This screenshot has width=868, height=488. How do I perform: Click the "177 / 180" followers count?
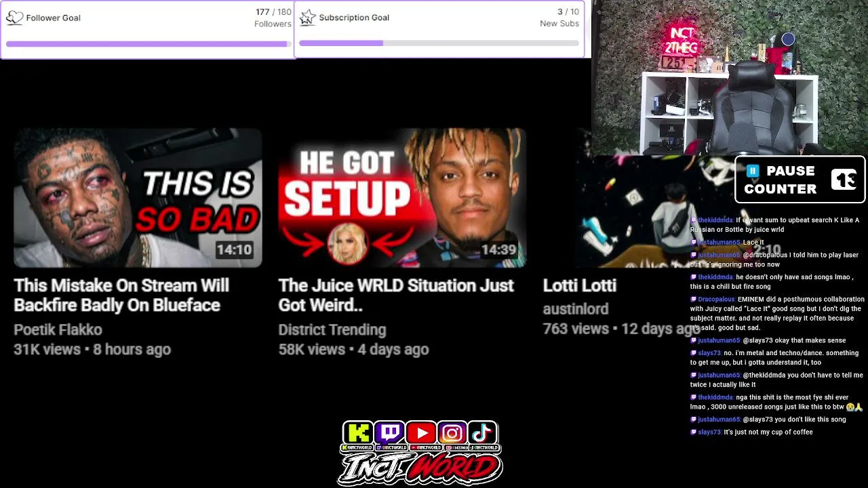[x=273, y=12]
